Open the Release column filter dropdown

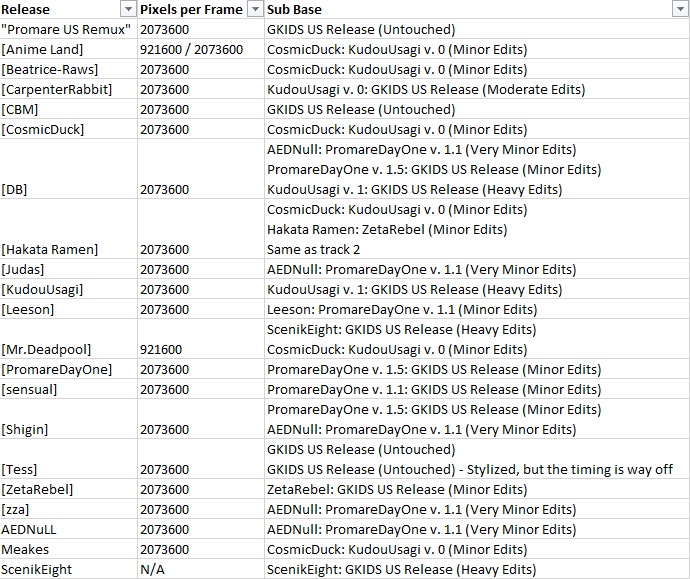tap(128, 9)
